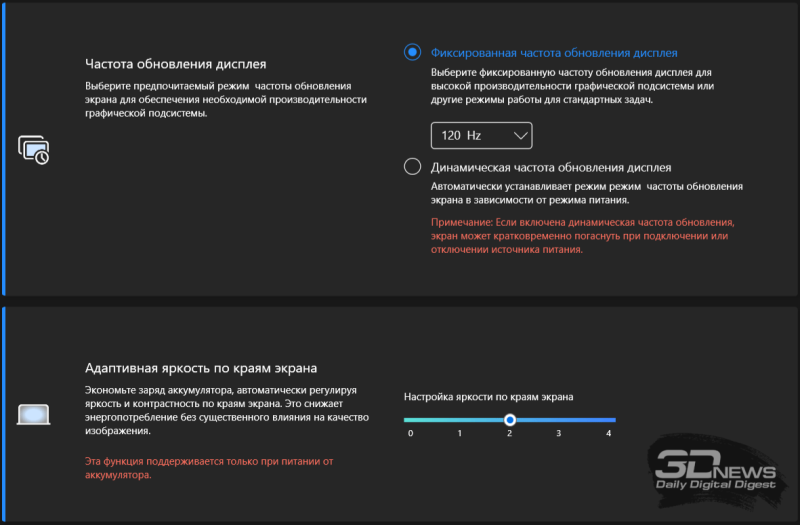Open the 120 Hz refresh rate dropdown
This screenshot has height=525, width=800.
tap(481, 135)
